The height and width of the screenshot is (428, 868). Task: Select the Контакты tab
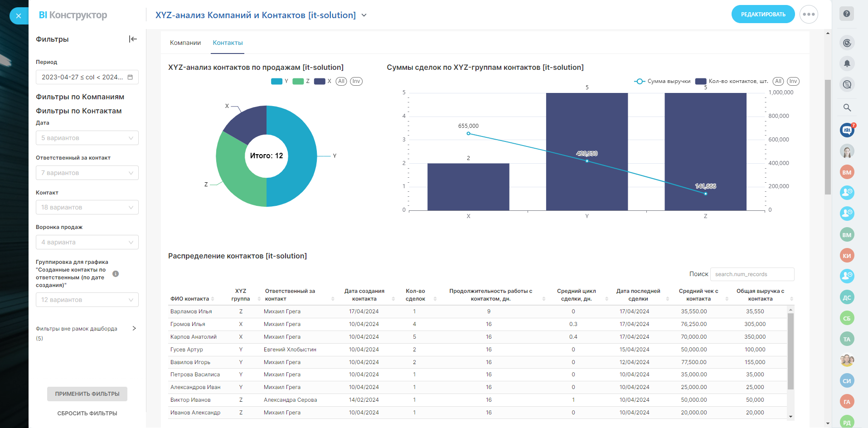228,43
